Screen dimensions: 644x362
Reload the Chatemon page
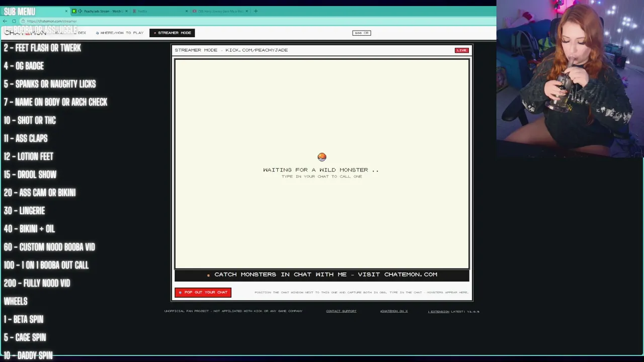14,21
